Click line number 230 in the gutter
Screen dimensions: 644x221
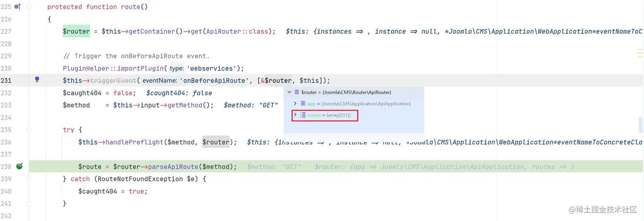tap(6, 68)
